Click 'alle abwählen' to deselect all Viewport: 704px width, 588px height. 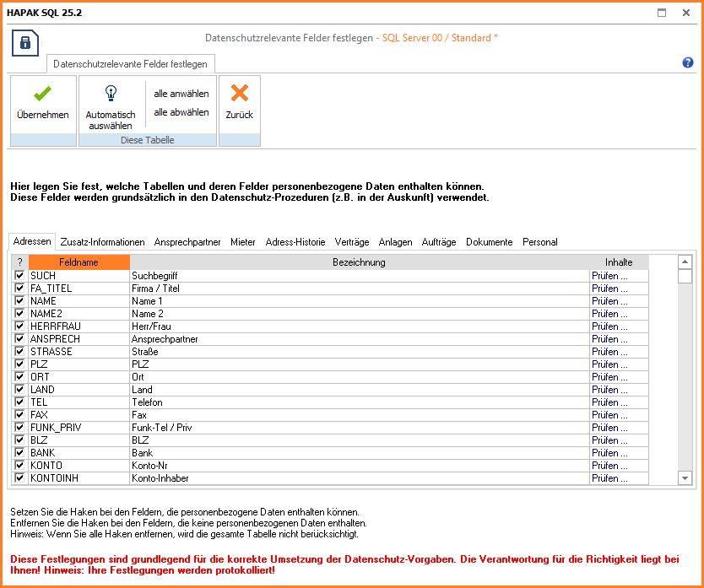[x=181, y=112]
